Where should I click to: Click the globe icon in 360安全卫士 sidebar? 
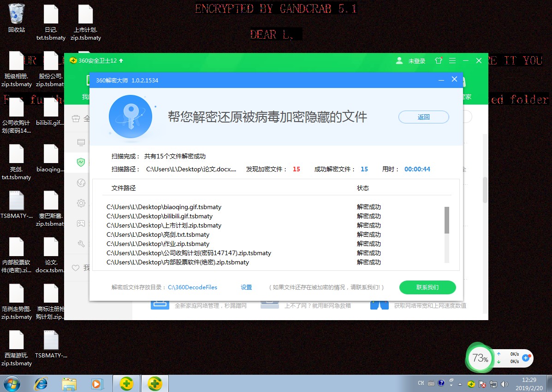pos(81,183)
